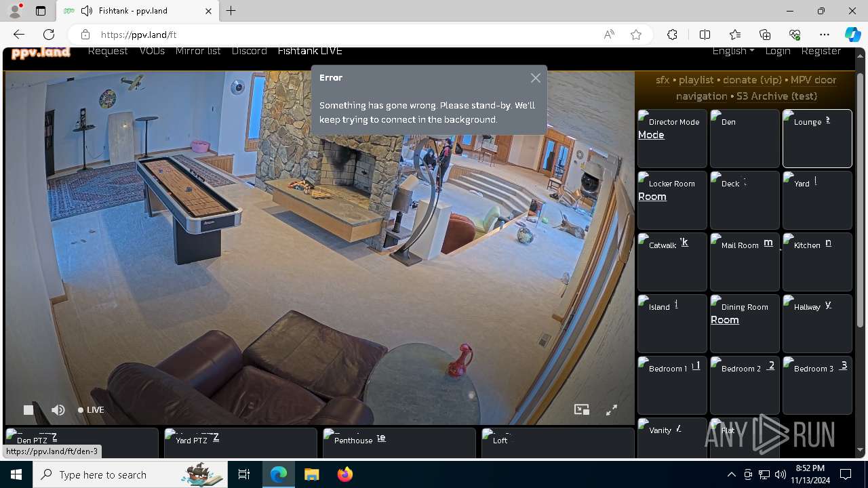Go to VODs section
868x488 pixels.
click(152, 51)
